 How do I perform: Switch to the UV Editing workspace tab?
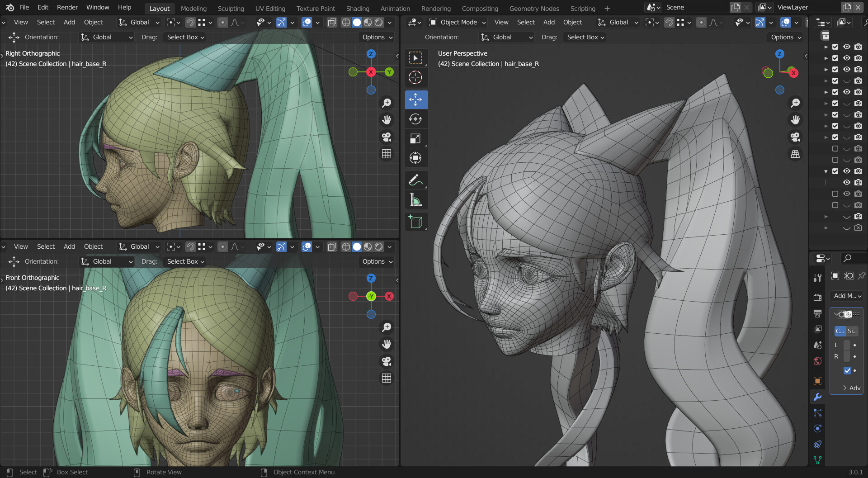click(x=270, y=8)
